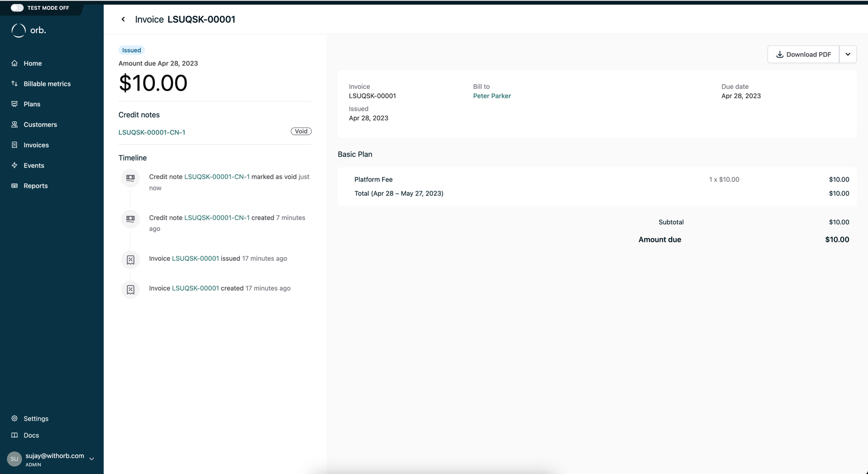The height and width of the screenshot is (474, 868).
Task: Click the Customers people icon
Action: pos(15,125)
